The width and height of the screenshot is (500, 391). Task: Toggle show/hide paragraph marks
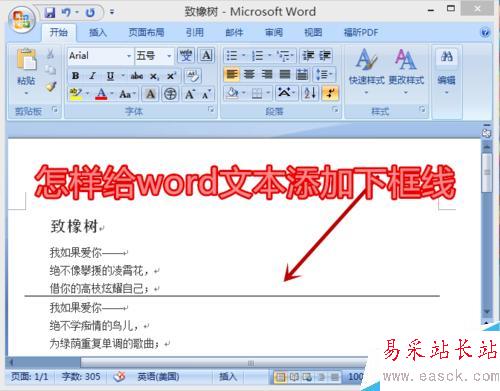point(330,93)
